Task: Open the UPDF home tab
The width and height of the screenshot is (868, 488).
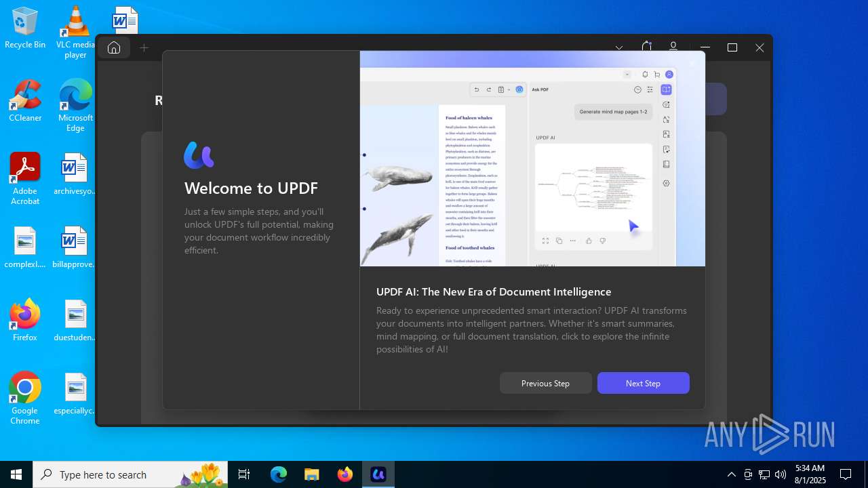Action: pyautogui.click(x=114, y=47)
